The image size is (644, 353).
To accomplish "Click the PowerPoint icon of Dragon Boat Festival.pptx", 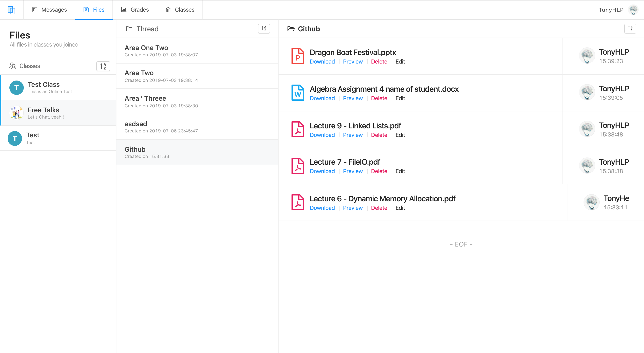I will pos(298,56).
